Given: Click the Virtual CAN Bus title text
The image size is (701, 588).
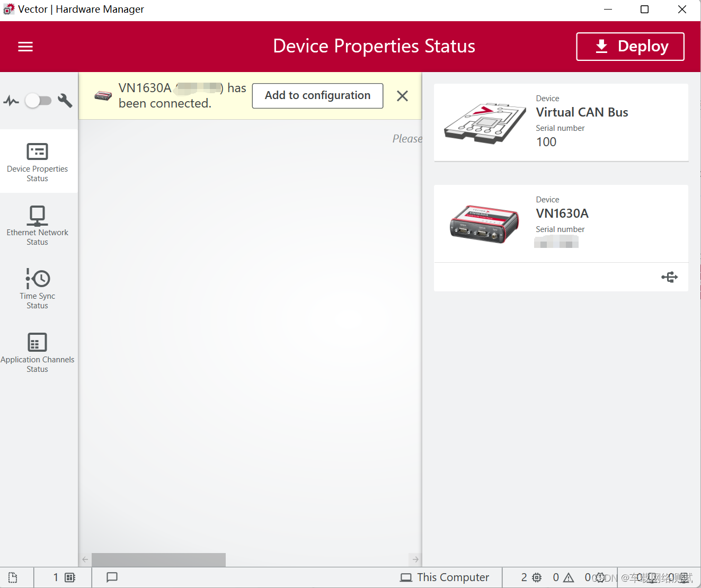Looking at the screenshot, I should (x=582, y=112).
